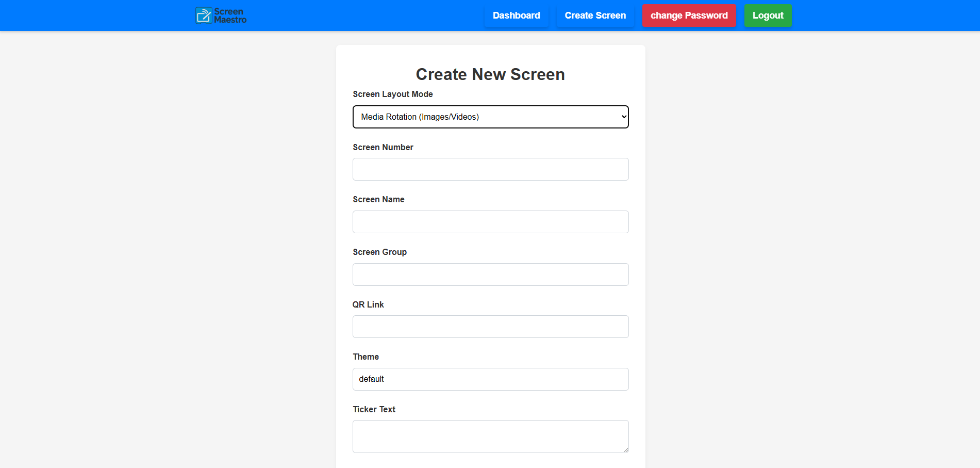Click the Screen Layout Mode label

point(392,94)
